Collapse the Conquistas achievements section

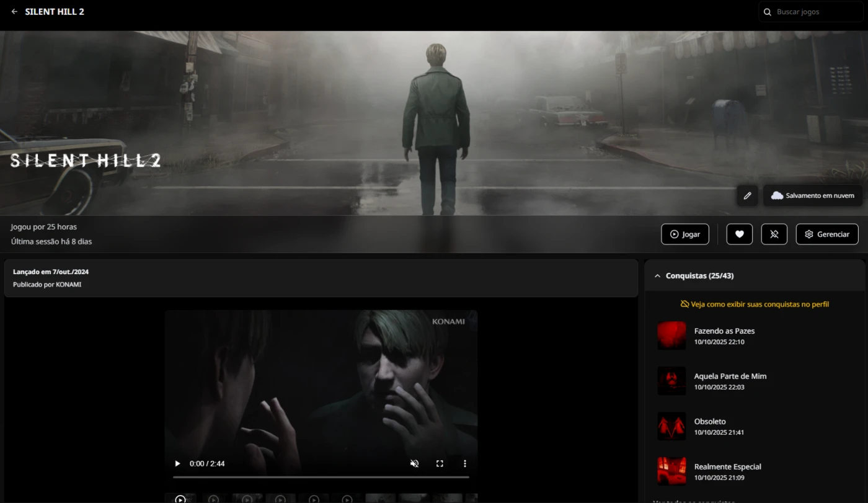coord(658,276)
